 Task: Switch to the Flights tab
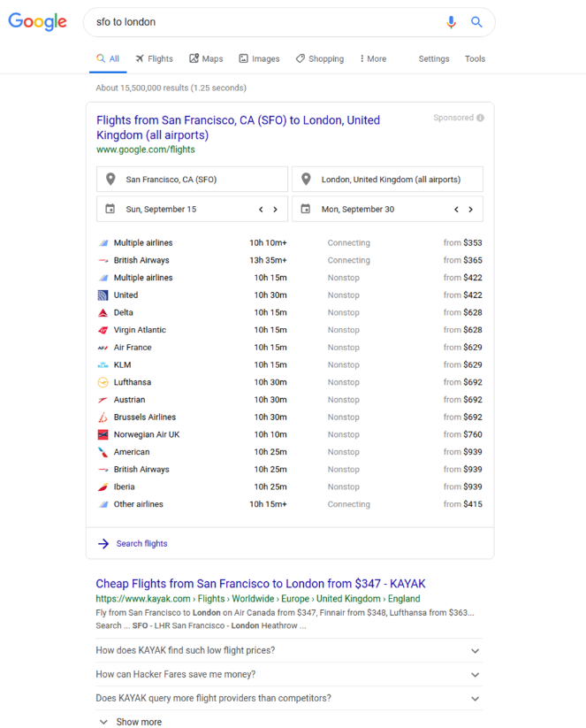[x=154, y=59]
